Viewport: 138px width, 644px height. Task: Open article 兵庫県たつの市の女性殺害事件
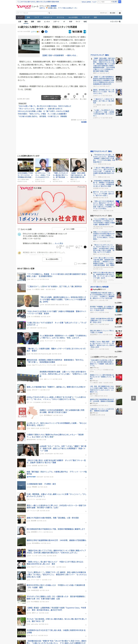click(62, 411)
